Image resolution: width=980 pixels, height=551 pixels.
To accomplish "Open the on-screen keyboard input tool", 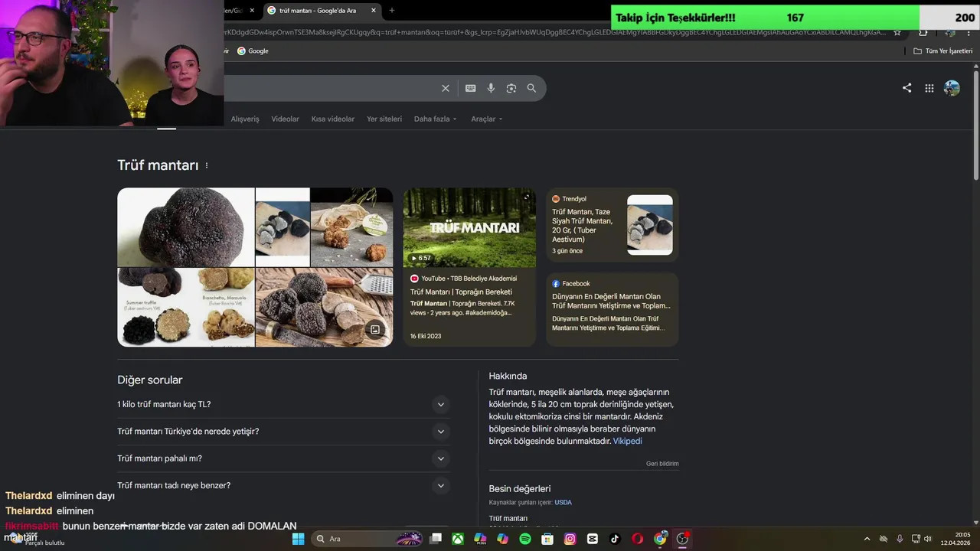I will [471, 88].
